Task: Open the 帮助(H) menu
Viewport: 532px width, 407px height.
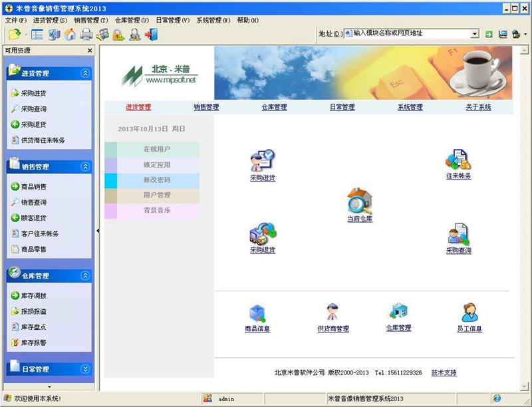Action: coord(247,21)
